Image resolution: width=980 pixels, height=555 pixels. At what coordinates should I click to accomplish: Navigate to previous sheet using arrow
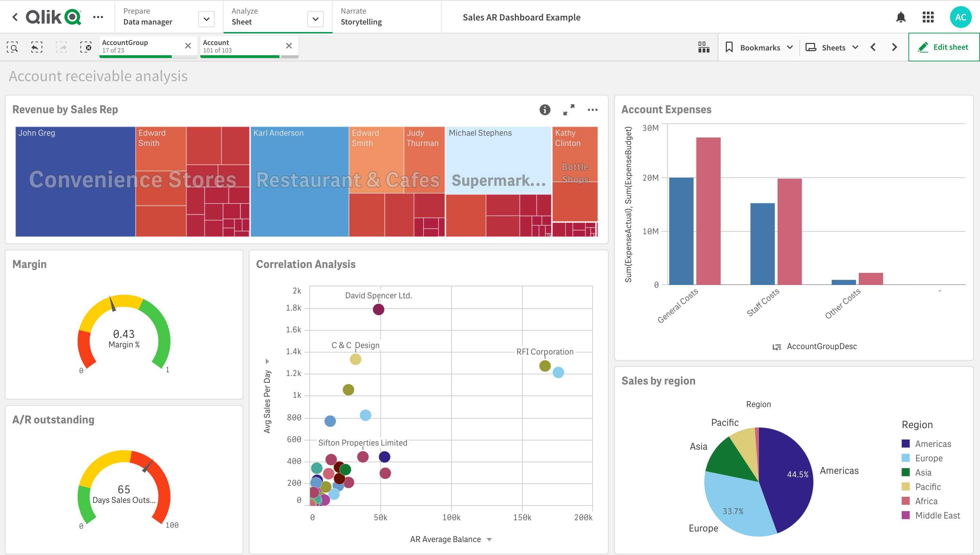click(x=874, y=46)
